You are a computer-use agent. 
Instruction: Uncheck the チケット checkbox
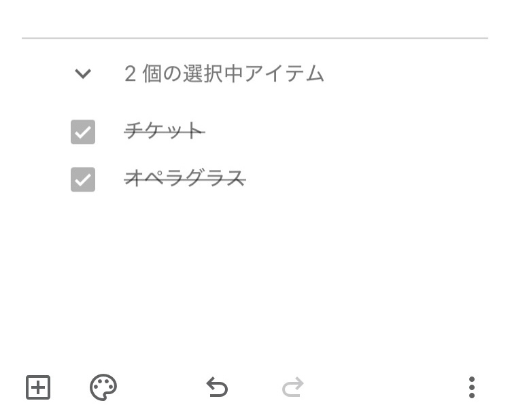coord(83,132)
